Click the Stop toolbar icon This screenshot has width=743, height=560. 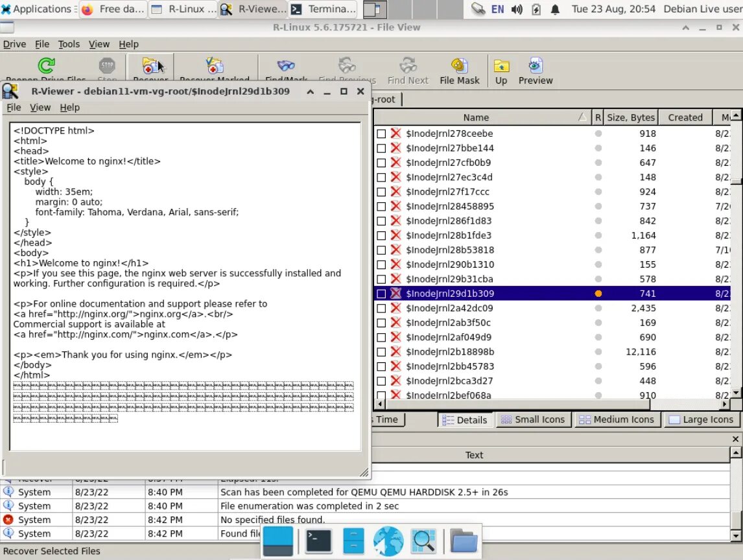(x=107, y=65)
